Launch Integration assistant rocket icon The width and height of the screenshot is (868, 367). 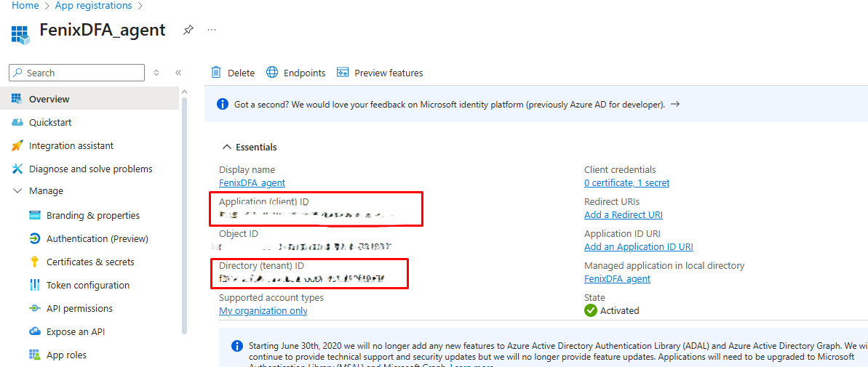(17, 145)
